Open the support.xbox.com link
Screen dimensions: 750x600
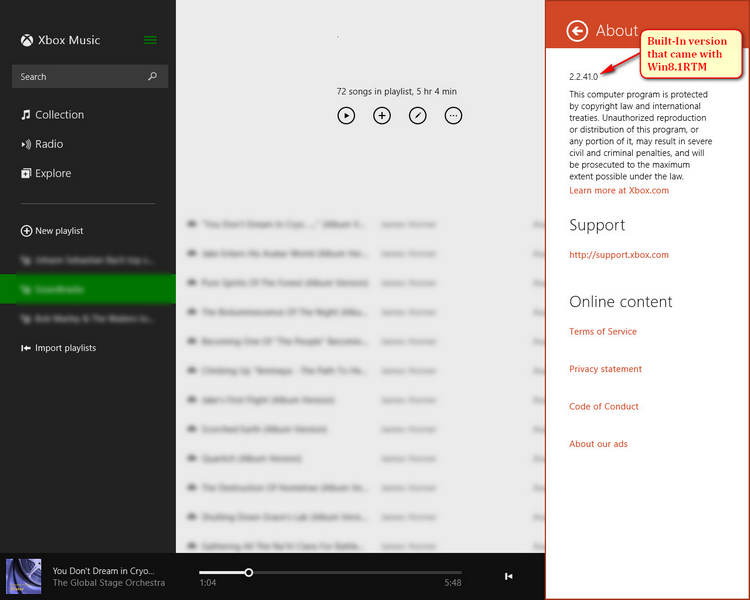tap(619, 255)
